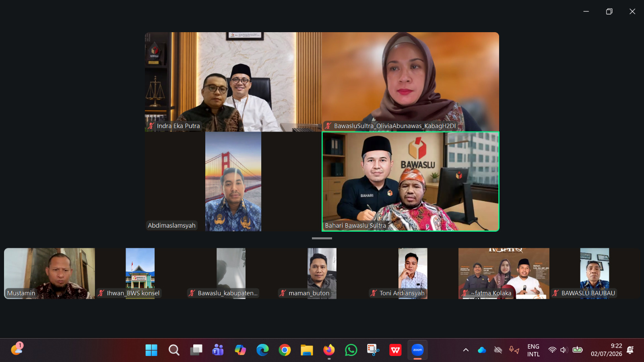Screen dimensions: 644x362
Task: Click the crossed-out cloud sync tray icon
Action: 498,350
